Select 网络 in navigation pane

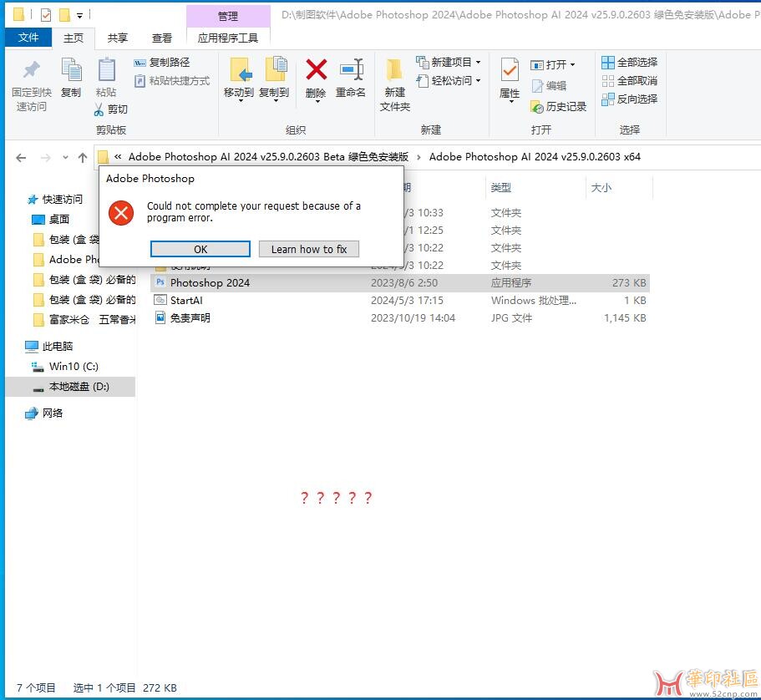[x=53, y=413]
